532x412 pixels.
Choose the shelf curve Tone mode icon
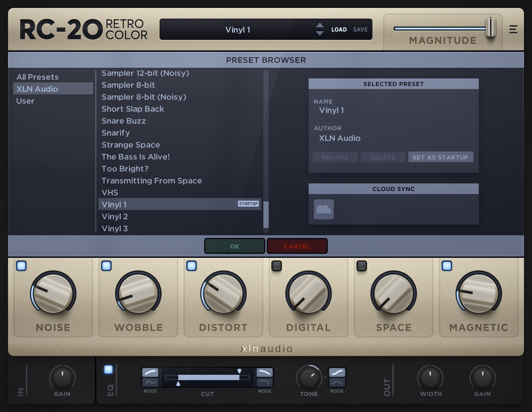click(x=337, y=372)
